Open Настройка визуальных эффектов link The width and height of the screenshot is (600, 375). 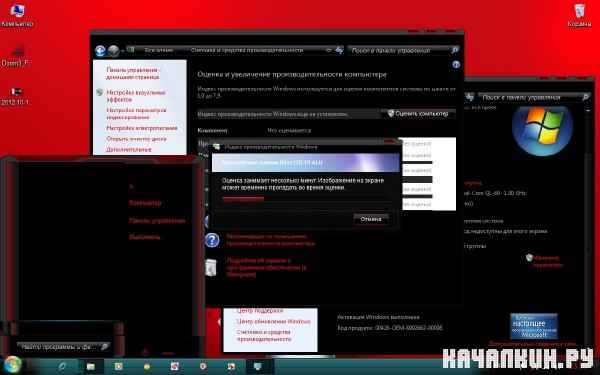pyautogui.click(x=135, y=96)
